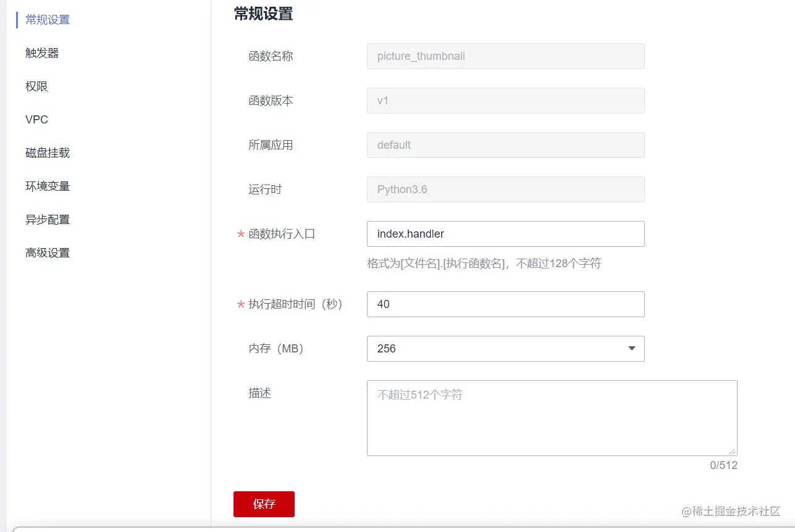This screenshot has width=795, height=532.
Task: Select 权限 in the left sidebar
Action: coord(36,86)
